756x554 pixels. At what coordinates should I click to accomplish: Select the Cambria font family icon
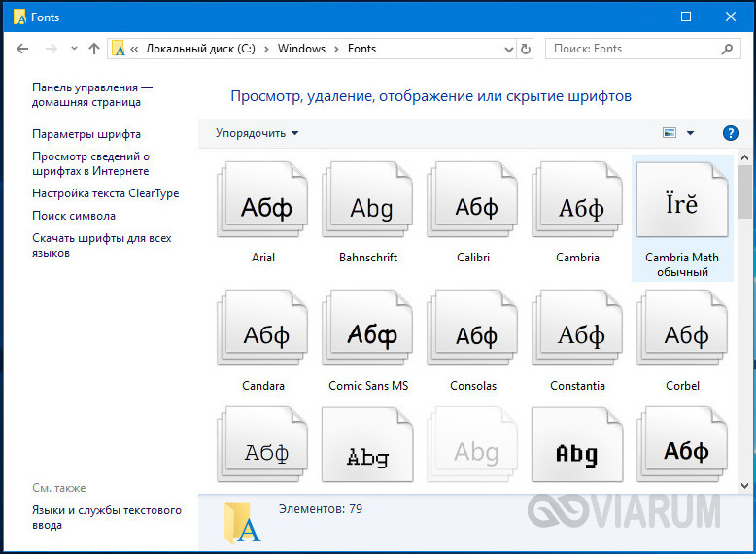click(x=577, y=199)
